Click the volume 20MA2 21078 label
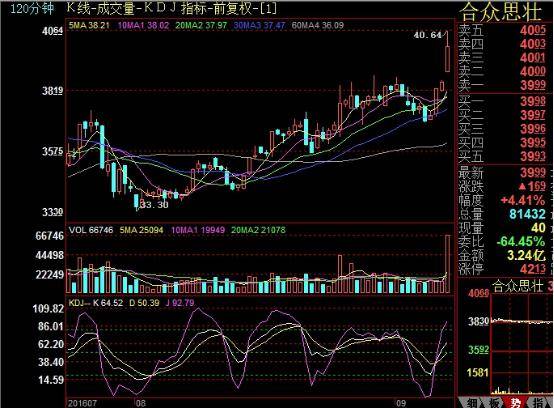Image resolution: width=554 pixels, height=408 pixels. point(258,230)
